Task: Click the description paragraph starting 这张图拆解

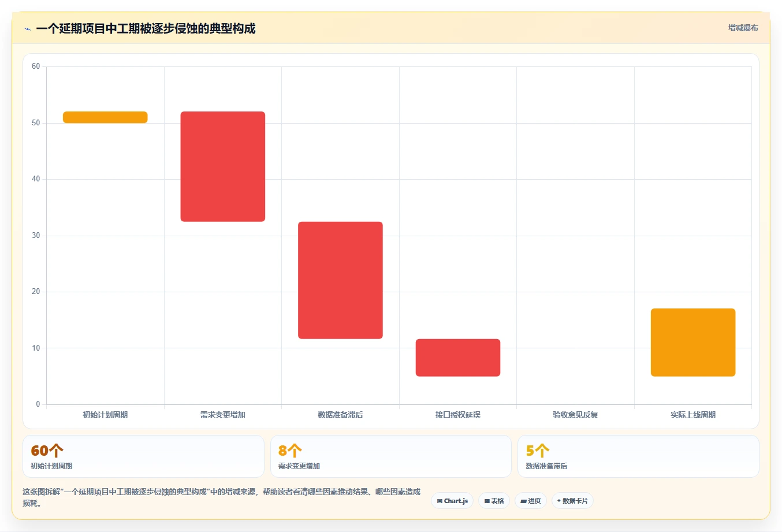Action: (x=222, y=497)
